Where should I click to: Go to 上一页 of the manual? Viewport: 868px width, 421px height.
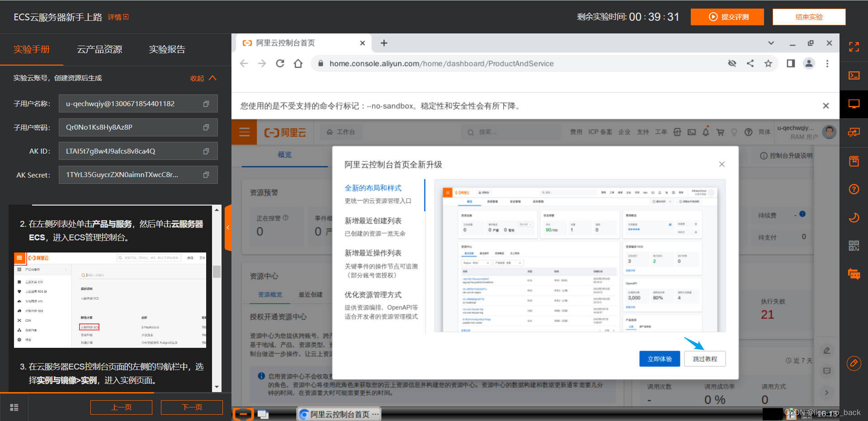[121, 407]
